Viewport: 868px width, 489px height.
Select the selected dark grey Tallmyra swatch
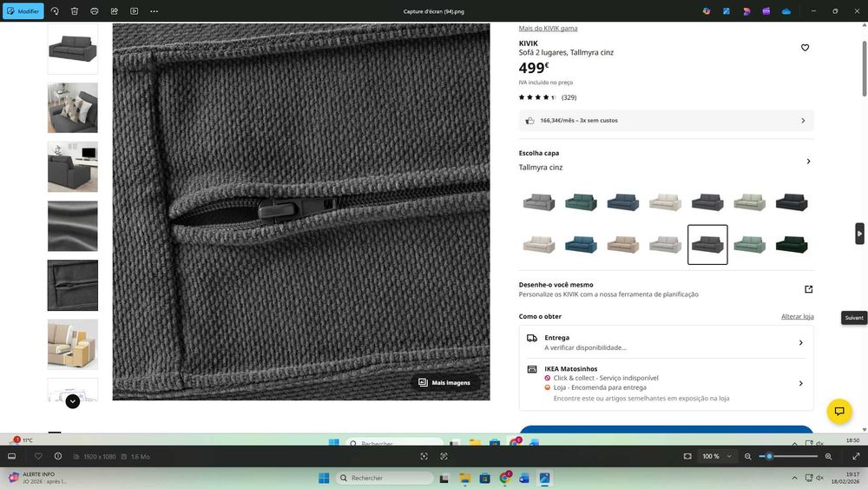(707, 245)
